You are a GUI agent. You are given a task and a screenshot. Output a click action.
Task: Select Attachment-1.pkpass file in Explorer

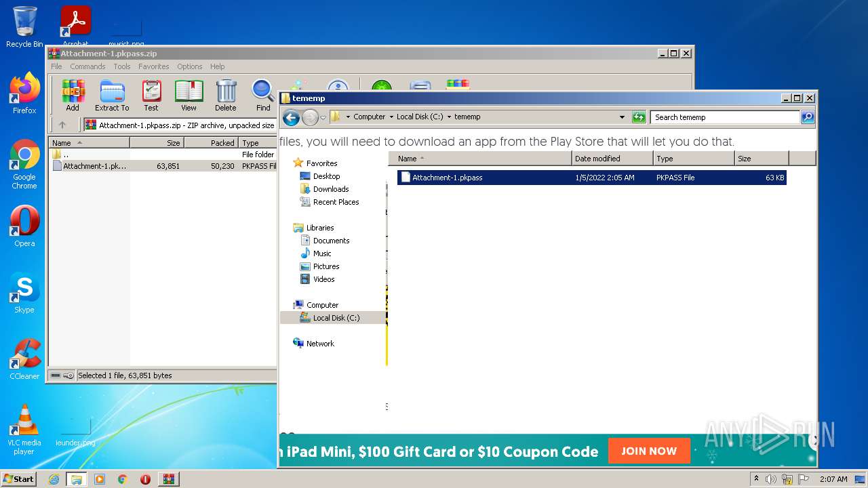point(591,178)
